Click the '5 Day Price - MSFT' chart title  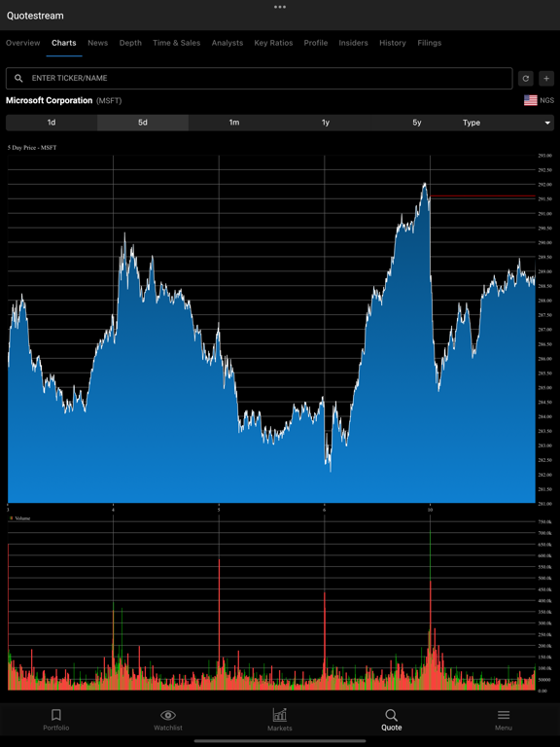(32, 148)
